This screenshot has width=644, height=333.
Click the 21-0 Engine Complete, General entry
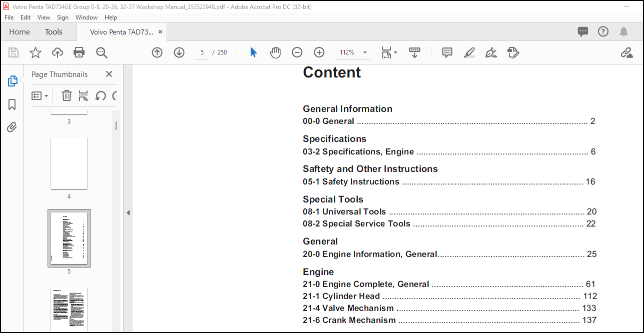tap(449, 284)
